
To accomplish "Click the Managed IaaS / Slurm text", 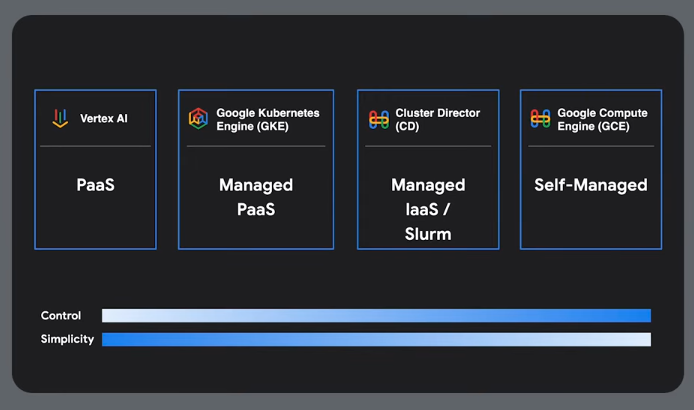I will point(428,209).
